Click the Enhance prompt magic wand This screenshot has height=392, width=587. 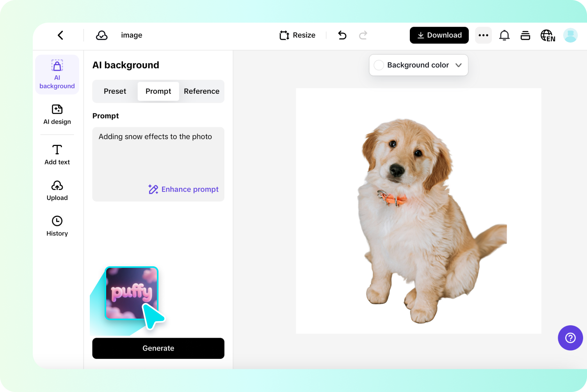[x=153, y=189]
